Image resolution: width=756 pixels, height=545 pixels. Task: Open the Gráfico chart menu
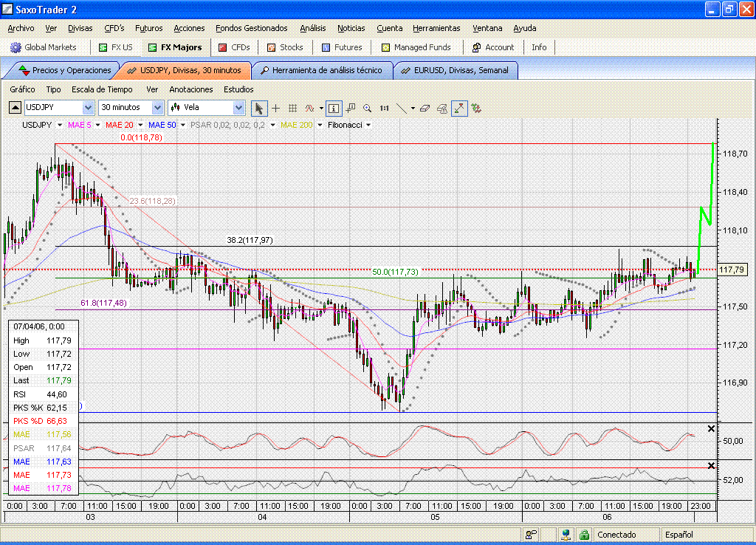click(x=22, y=89)
